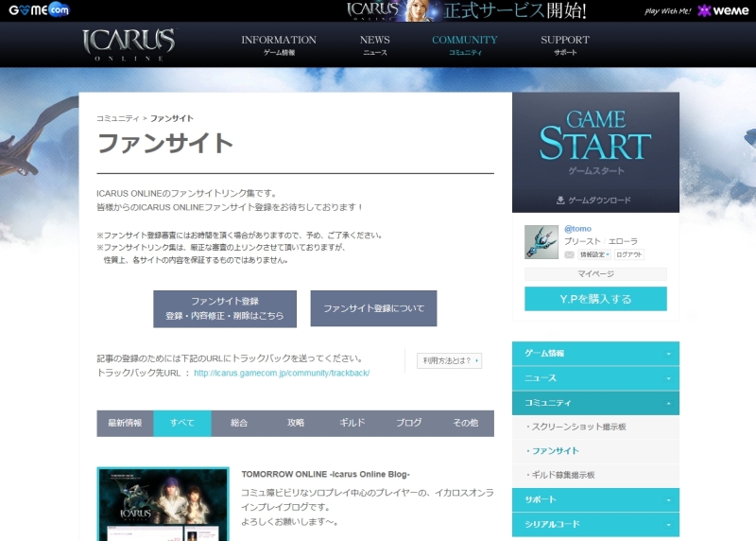Open the NEWS menu
The height and width of the screenshot is (541, 756).
point(374,44)
